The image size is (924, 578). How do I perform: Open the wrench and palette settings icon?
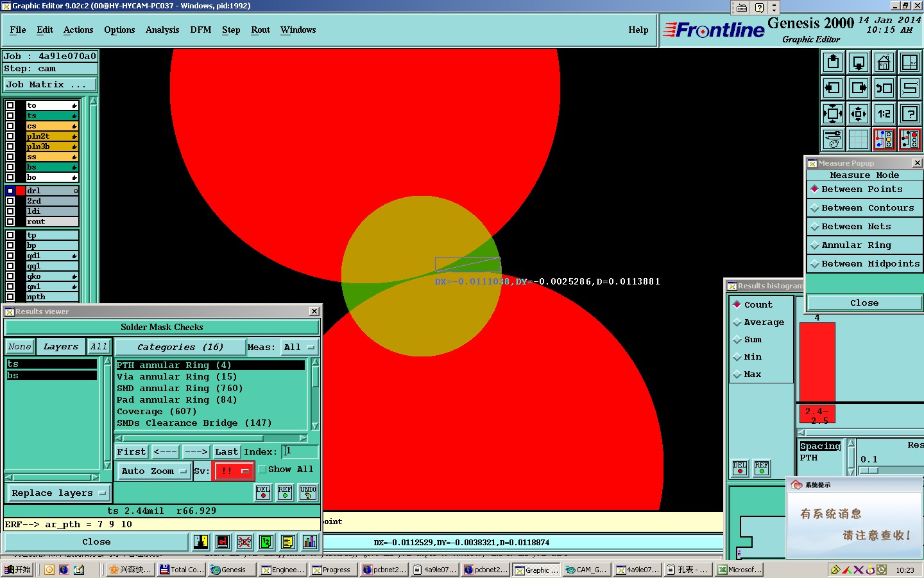pyautogui.click(x=833, y=139)
